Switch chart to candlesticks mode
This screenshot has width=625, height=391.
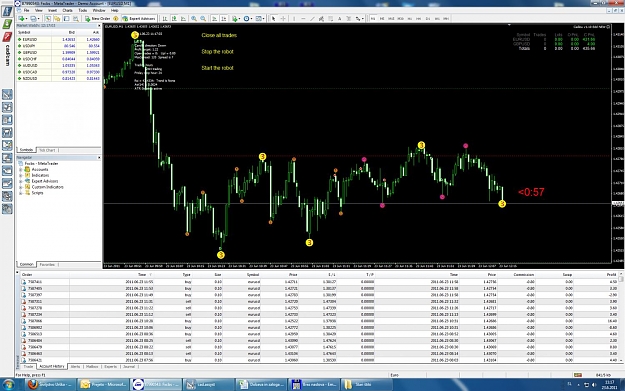click(x=174, y=18)
